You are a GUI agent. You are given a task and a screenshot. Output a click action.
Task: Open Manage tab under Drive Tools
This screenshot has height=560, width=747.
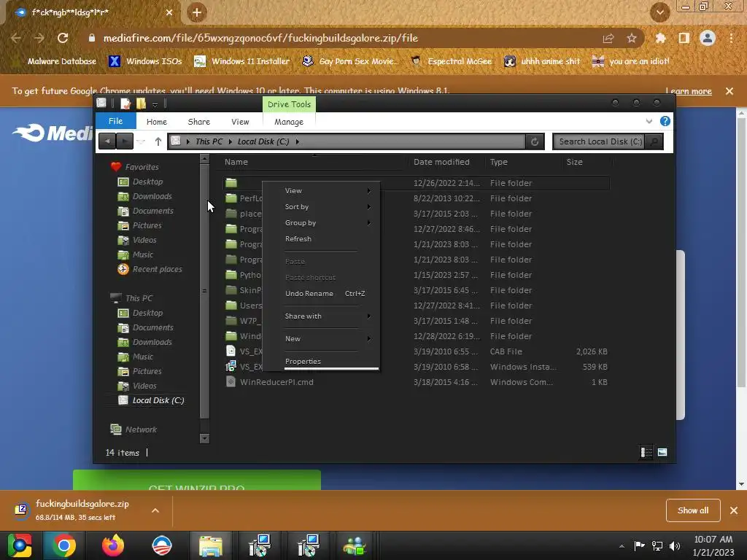click(x=289, y=122)
